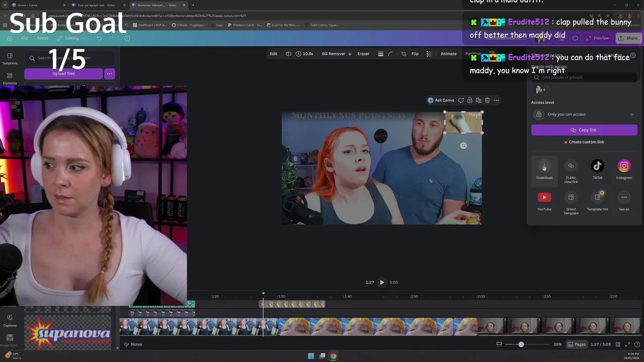
Task: Open the more options ellipsis in floating toolbar
Action: coord(496,100)
